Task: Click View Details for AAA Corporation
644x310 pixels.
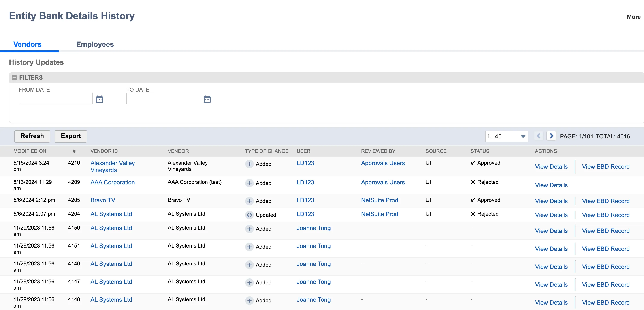Action: [x=551, y=185]
